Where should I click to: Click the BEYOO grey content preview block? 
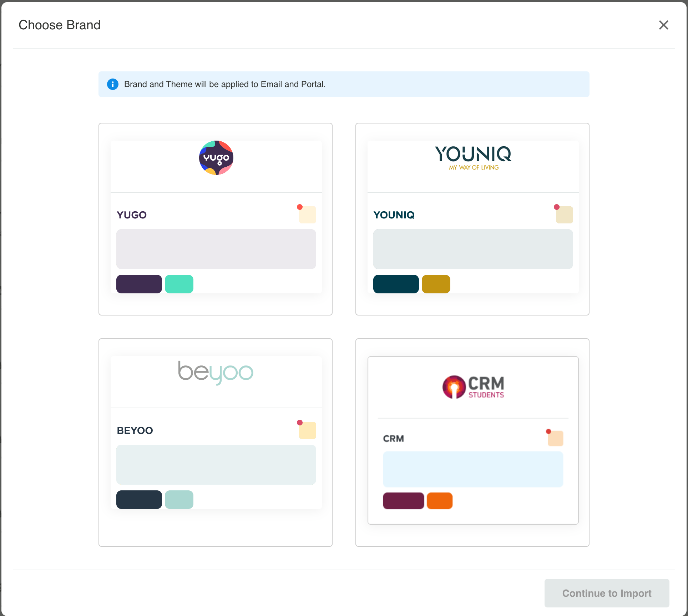pyautogui.click(x=216, y=464)
